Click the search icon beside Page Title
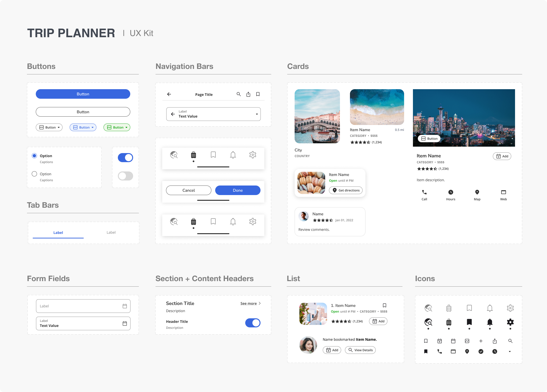This screenshot has height=392, width=547. pyautogui.click(x=239, y=94)
